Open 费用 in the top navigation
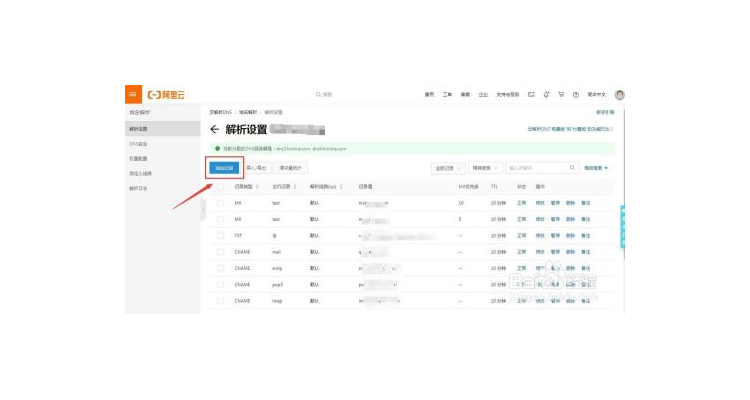This screenshot has width=750, height=400. click(x=430, y=95)
